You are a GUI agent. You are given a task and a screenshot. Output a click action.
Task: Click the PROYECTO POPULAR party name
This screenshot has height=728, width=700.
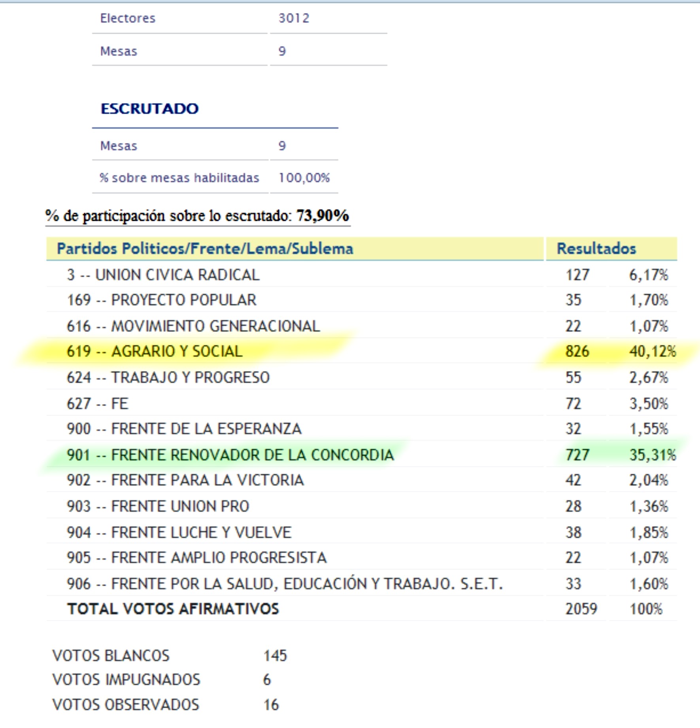click(x=184, y=300)
